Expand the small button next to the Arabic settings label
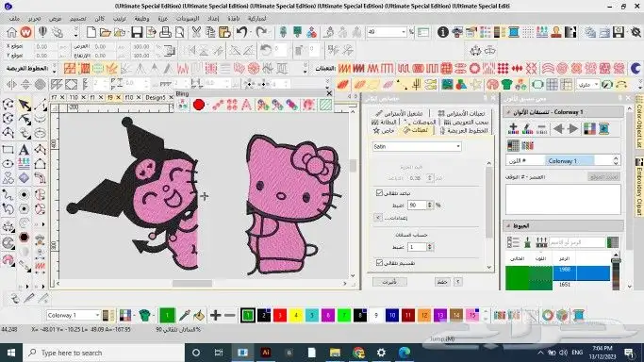This screenshot has height=362, width=644. [378, 218]
